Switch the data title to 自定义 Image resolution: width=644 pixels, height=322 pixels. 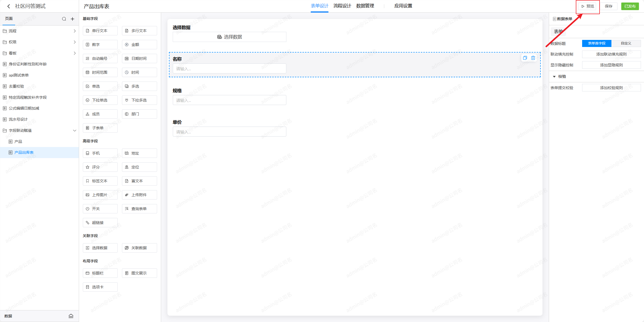(x=626, y=43)
